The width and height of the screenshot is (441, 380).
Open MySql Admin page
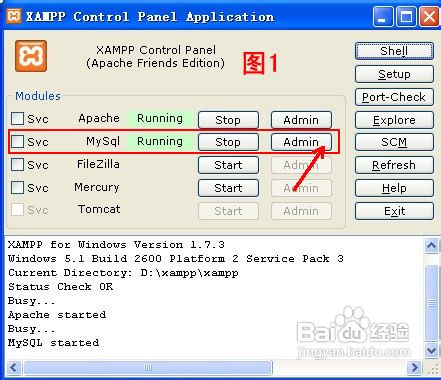coord(301,142)
